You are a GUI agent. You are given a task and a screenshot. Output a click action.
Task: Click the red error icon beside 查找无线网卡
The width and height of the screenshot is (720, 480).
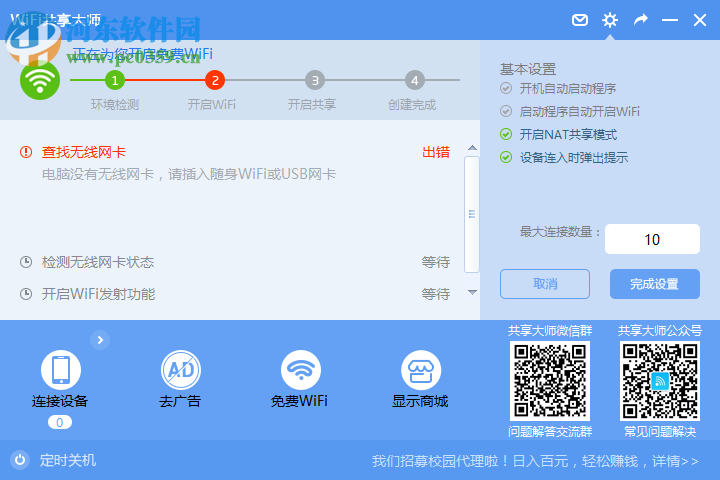[x=26, y=152]
